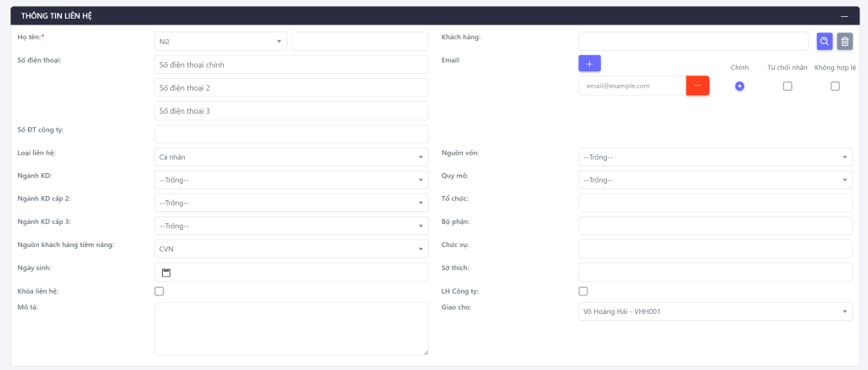Expand the Giao cho assignee dropdown

click(x=715, y=311)
